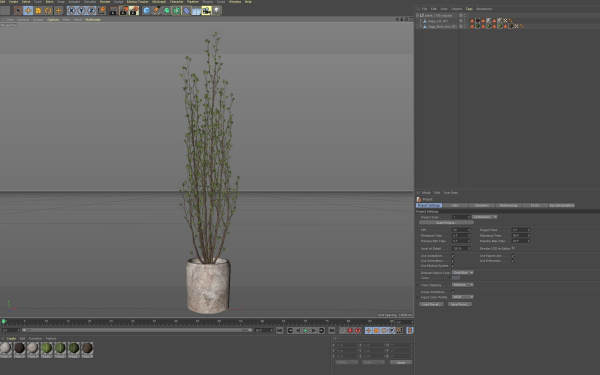The width and height of the screenshot is (600, 375).
Task: Open the spline pen tool icon
Action: (x=157, y=11)
